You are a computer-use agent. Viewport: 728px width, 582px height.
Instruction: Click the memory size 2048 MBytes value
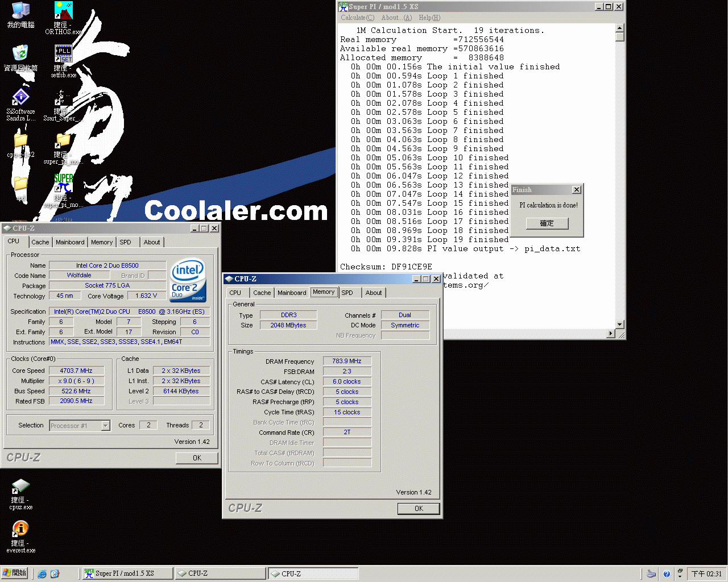click(288, 325)
